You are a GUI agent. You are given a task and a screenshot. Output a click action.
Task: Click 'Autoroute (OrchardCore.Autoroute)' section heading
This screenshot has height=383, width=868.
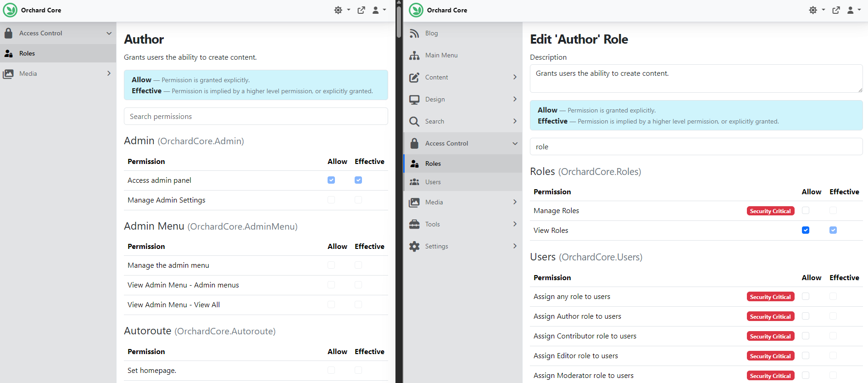[200, 331]
